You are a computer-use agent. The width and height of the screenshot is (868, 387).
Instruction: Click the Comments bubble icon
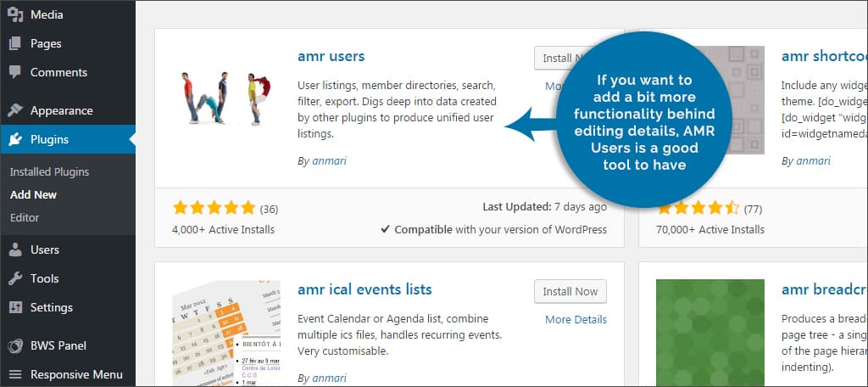point(15,72)
